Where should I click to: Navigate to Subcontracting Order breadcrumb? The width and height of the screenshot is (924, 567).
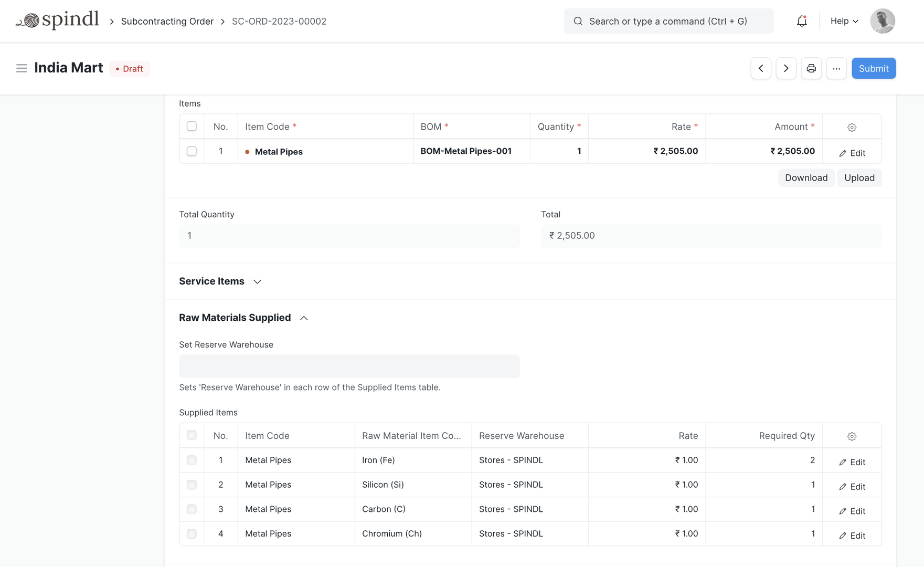167,22
